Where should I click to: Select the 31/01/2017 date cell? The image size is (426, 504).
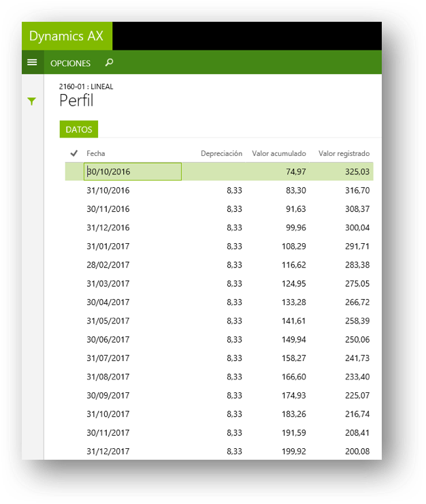coord(108,247)
